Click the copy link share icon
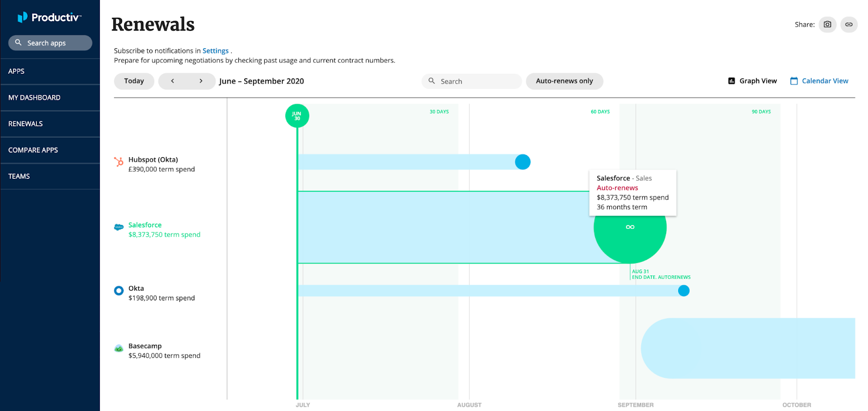Viewport: 868px width, 411px height. coord(848,24)
